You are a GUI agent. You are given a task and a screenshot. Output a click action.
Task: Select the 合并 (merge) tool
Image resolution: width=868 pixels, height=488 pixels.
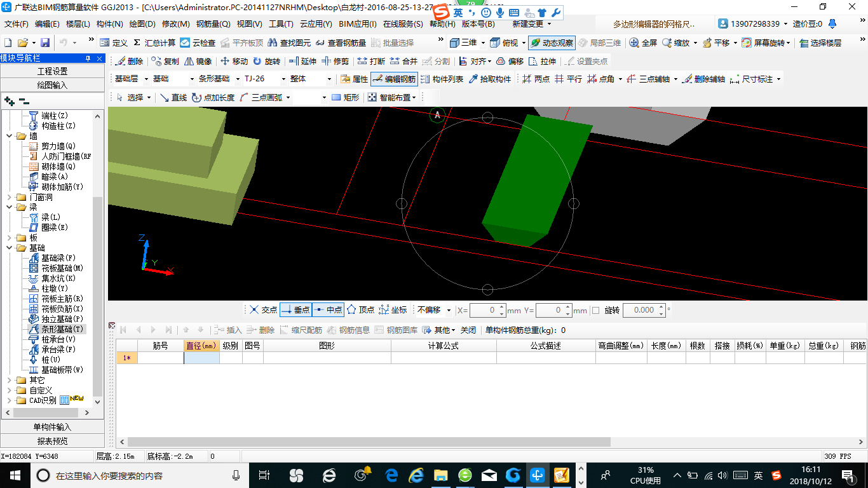[403, 62]
